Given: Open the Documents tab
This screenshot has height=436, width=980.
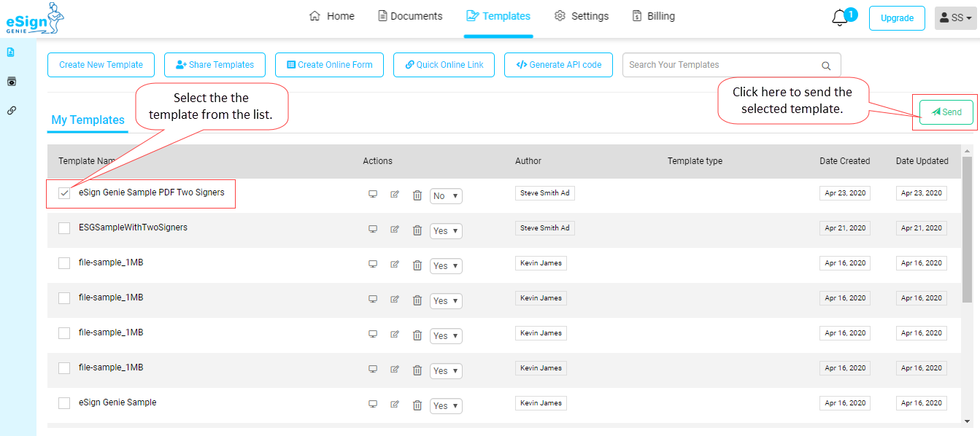Looking at the screenshot, I should 410,16.
